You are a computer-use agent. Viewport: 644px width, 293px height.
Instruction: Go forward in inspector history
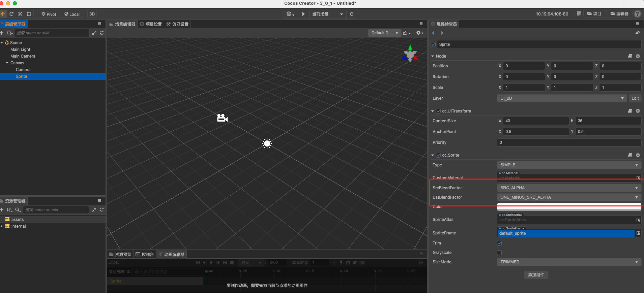point(442,33)
